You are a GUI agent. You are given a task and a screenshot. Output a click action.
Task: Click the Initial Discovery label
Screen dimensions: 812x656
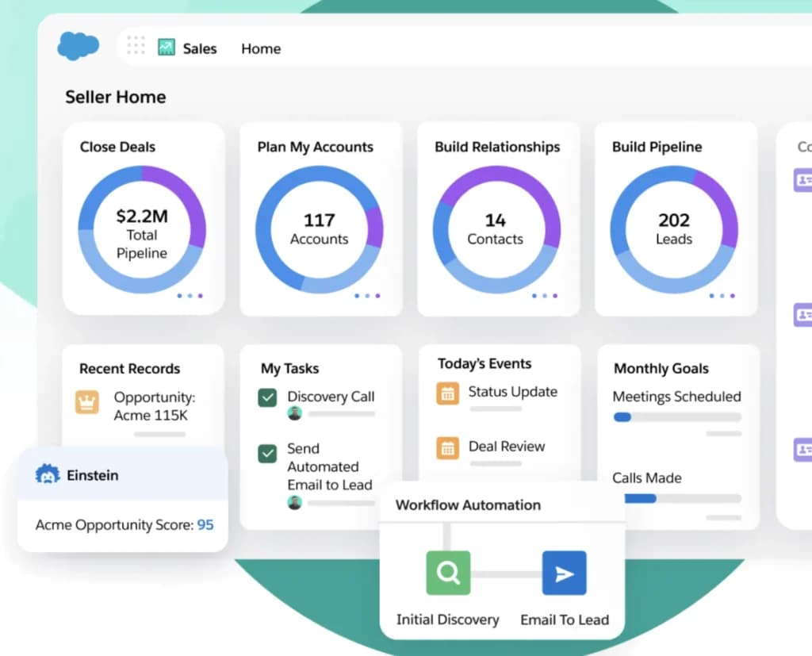point(448,620)
